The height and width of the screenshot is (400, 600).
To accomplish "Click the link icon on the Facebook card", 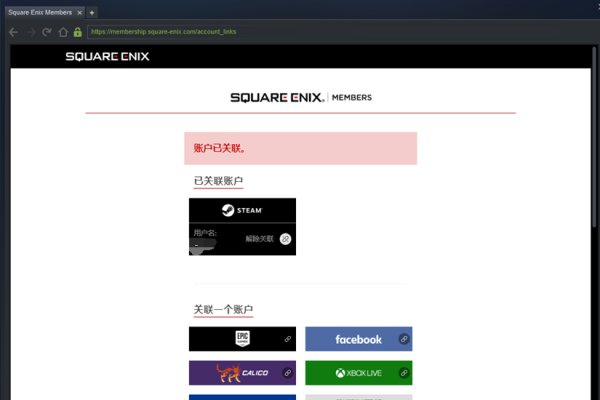I will (404, 339).
